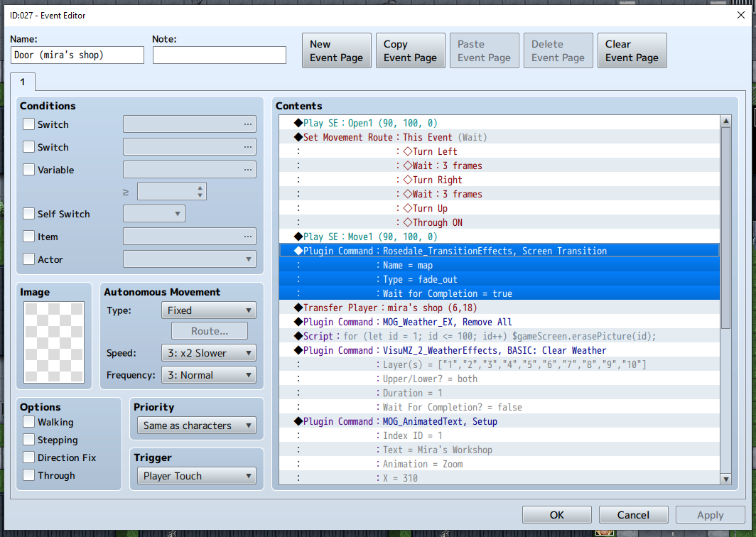Enable the Self Switch condition checkbox
The image size is (756, 537).
[x=29, y=214]
